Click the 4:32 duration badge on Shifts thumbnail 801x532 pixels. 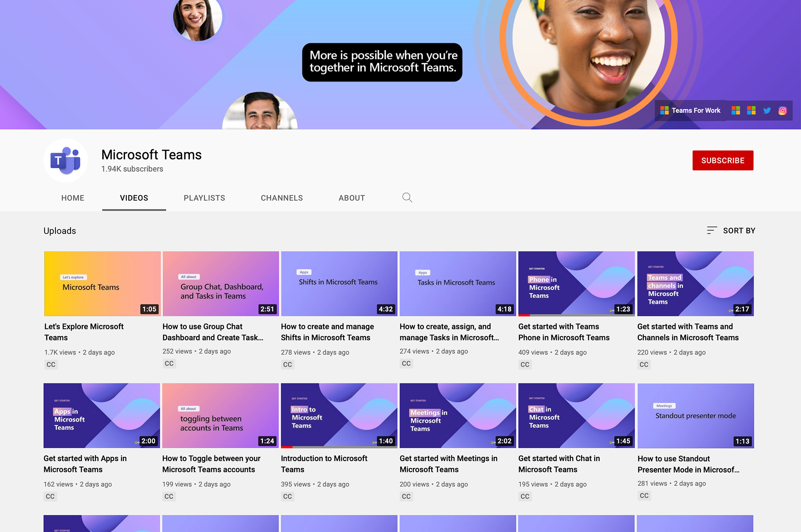click(386, 309)
